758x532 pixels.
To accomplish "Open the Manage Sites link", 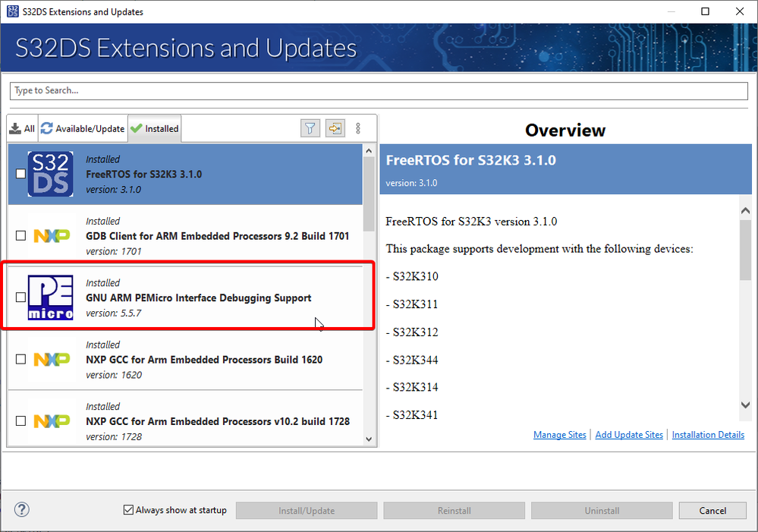I will click(560, 435).
